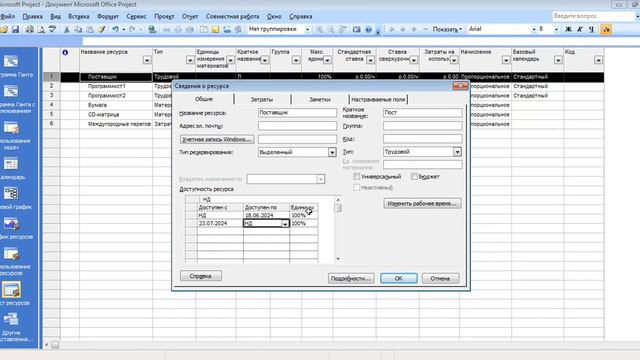This screenshot has height=360, width=640.
Task: Toggle the Бюджет checkbox
Action: click(414, 176)
